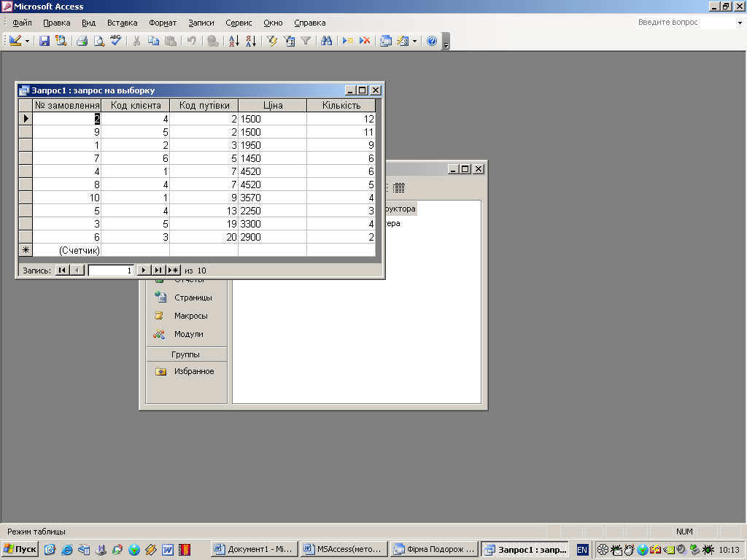This screenshot has height=560, width=747.
Task: Paste with the clipboard icon
Action: click(x=170, y=41)
